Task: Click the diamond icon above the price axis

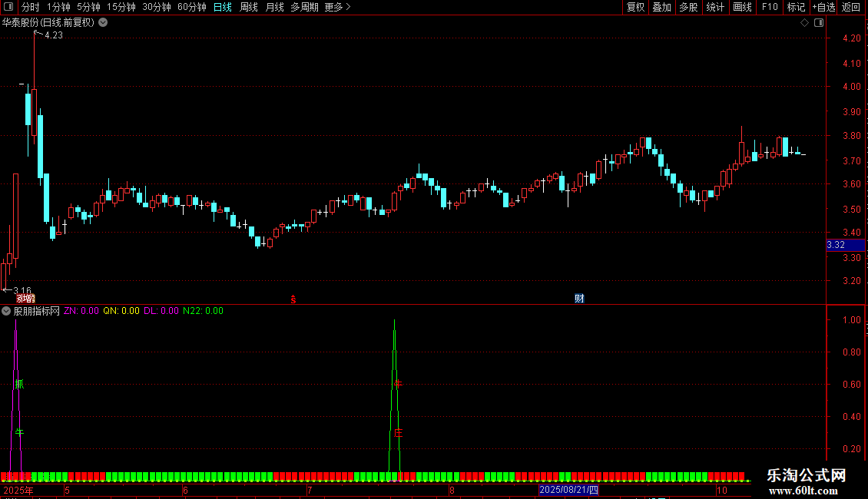Action: pos(805,23)
